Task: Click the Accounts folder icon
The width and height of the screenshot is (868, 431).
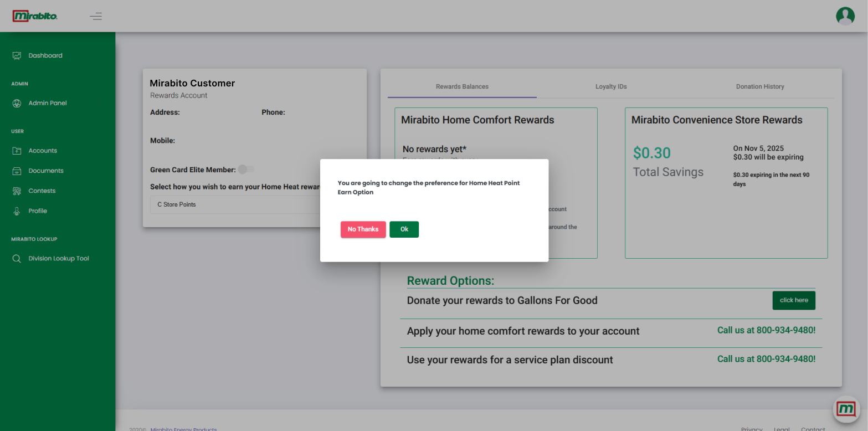Action: [x=17, y=151]
